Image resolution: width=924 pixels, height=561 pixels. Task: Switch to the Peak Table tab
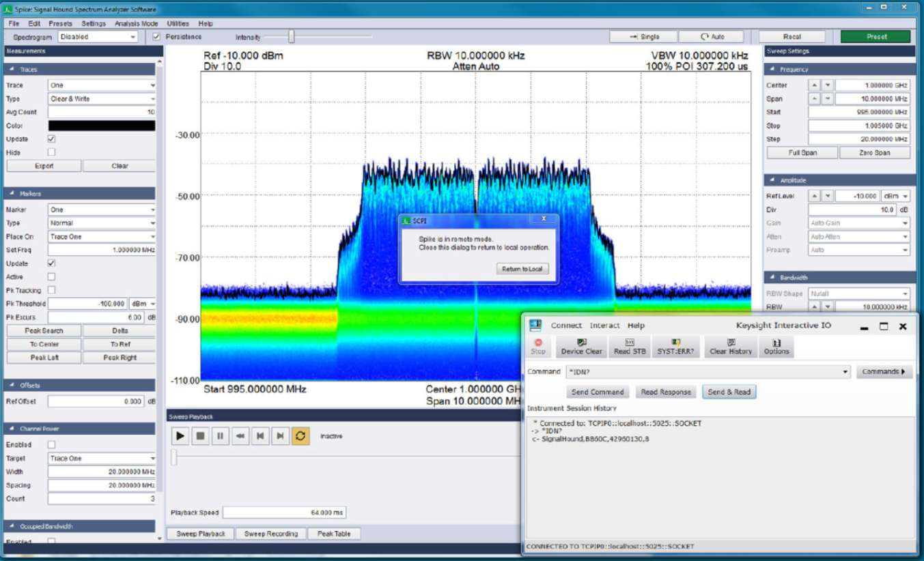point(334,534)
